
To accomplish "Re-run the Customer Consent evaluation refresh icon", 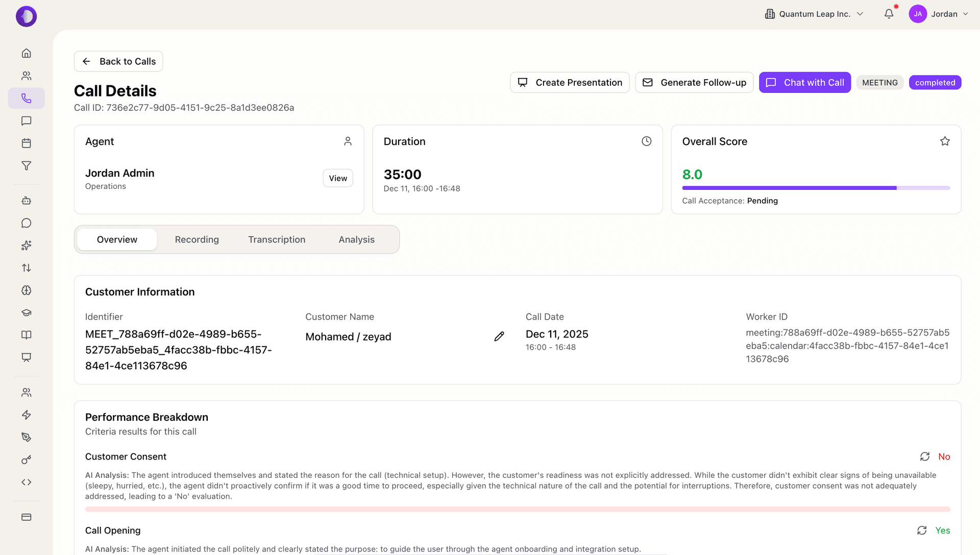I will [925, 456].
